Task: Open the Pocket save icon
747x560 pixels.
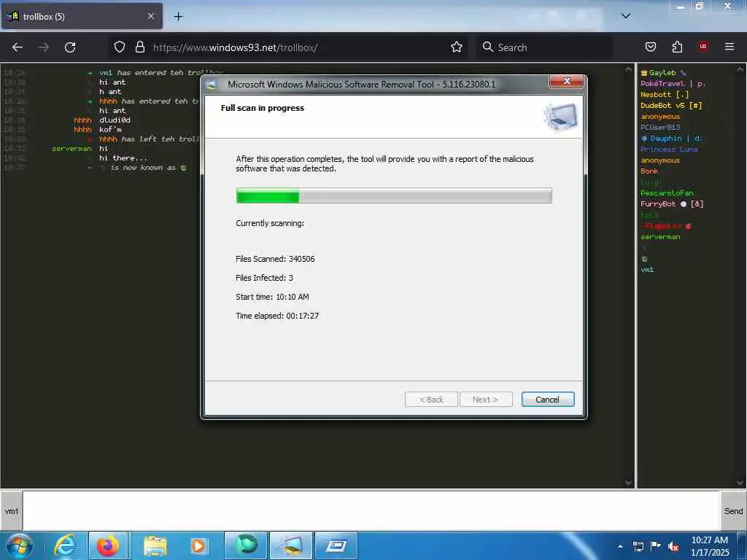Action: 651,47
